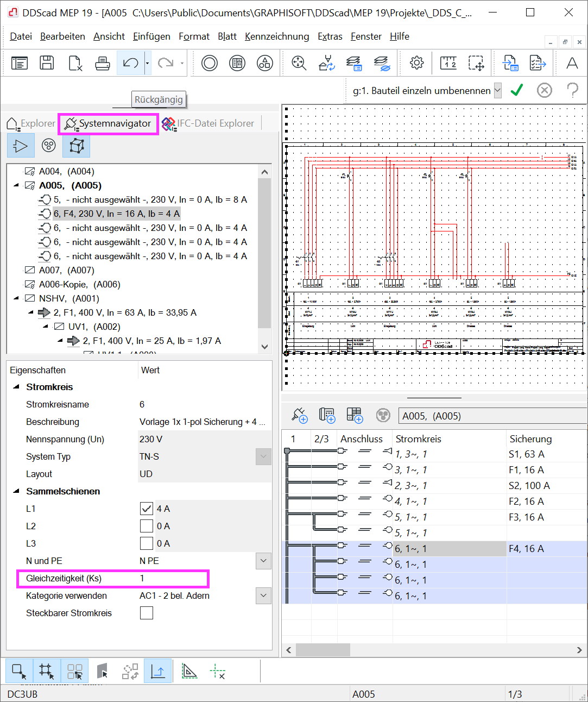Screen dimensions: 588x702
Task: Open the settings gear icon
Action: click(x=416, y=63)
